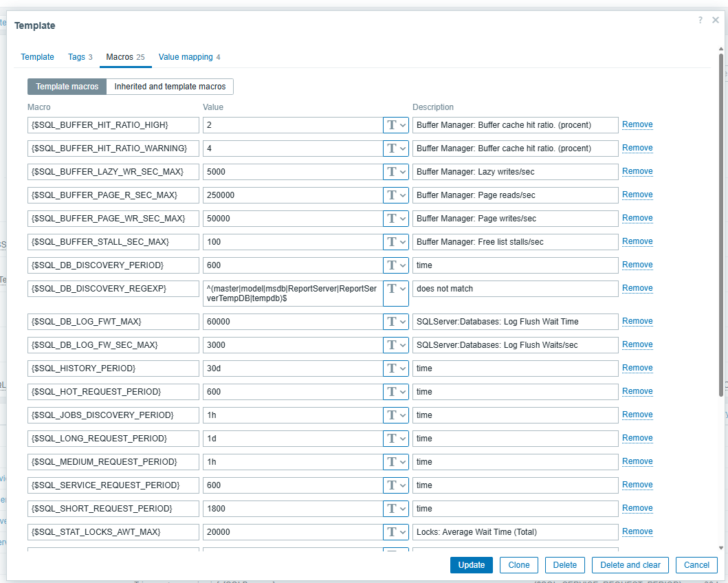Edit description 'Locks: Average Wait Time (Total)'
Screen dimensions: 728x583
pos(516,532)
